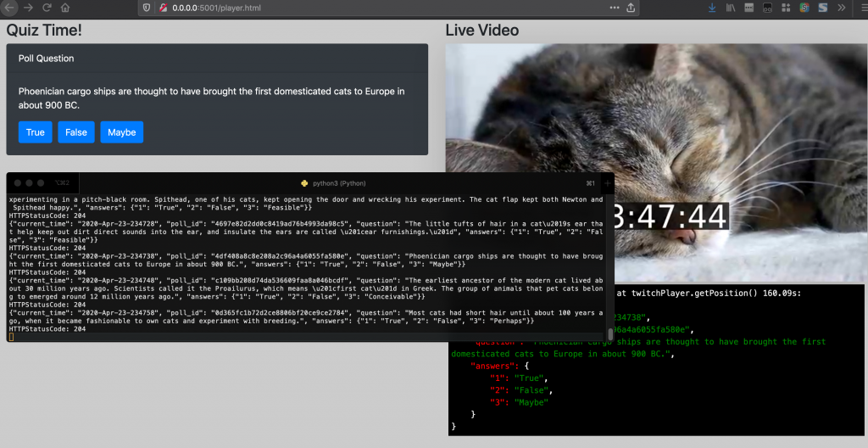Click the browser back arrow
The width and height of the screenshot is (868, 448).
tap(8, 8)
